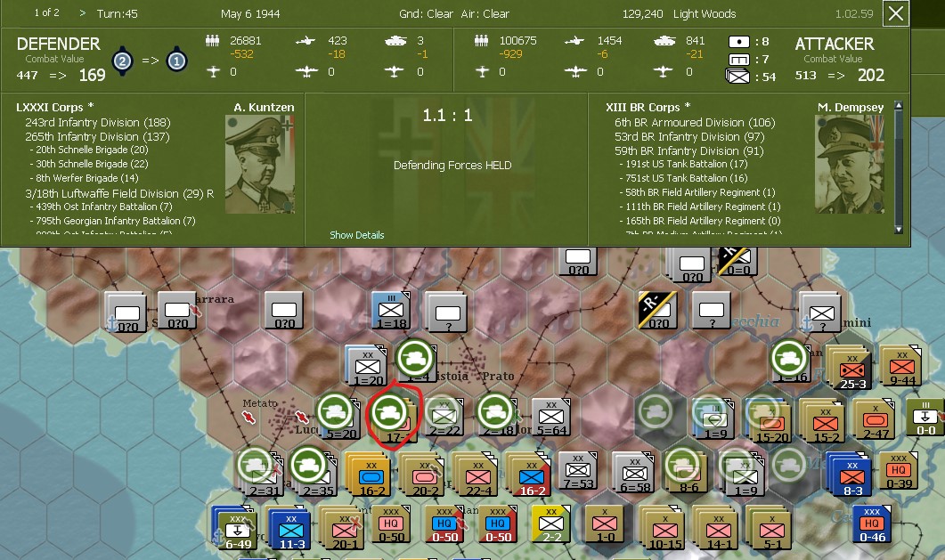Screen dimensions: 945x560
Task: Select the 5-1 brigade counter
Action: 770,529
